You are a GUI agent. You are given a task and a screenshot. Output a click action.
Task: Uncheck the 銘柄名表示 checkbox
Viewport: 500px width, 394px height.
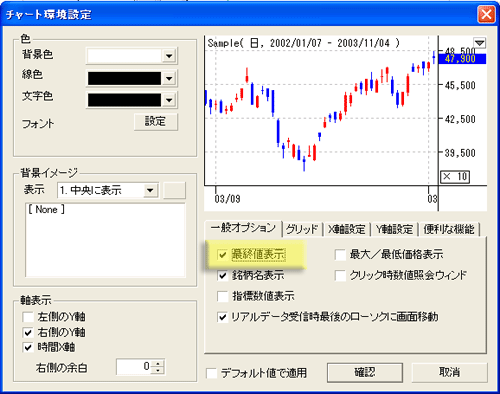[222, 276]
